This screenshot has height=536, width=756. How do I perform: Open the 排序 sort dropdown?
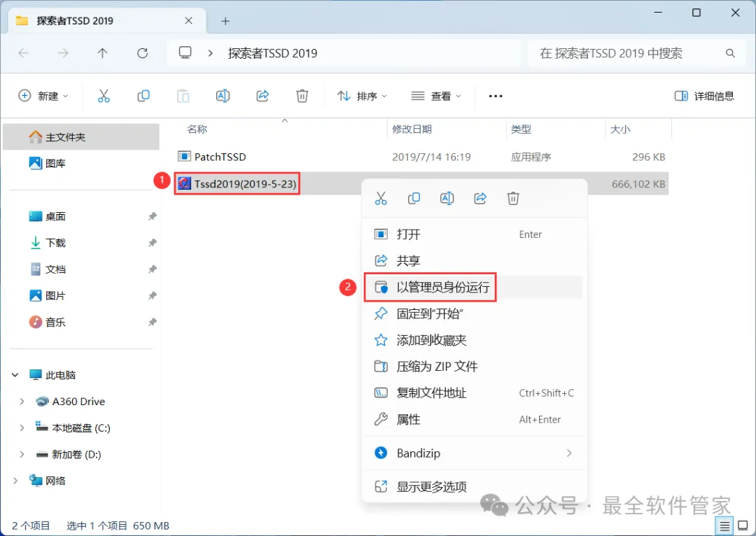click(362, 96)
